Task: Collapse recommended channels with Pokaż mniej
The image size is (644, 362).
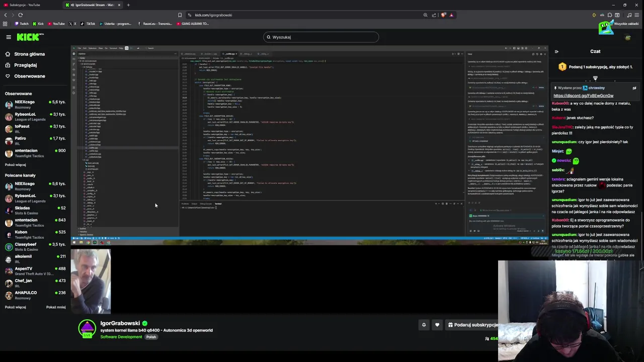Action: coord(56,307)
